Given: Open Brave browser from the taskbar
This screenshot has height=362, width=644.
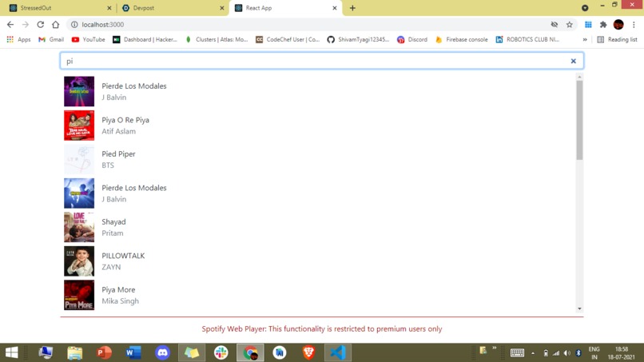Looking at the screenshot, I should tap(308, 352).
